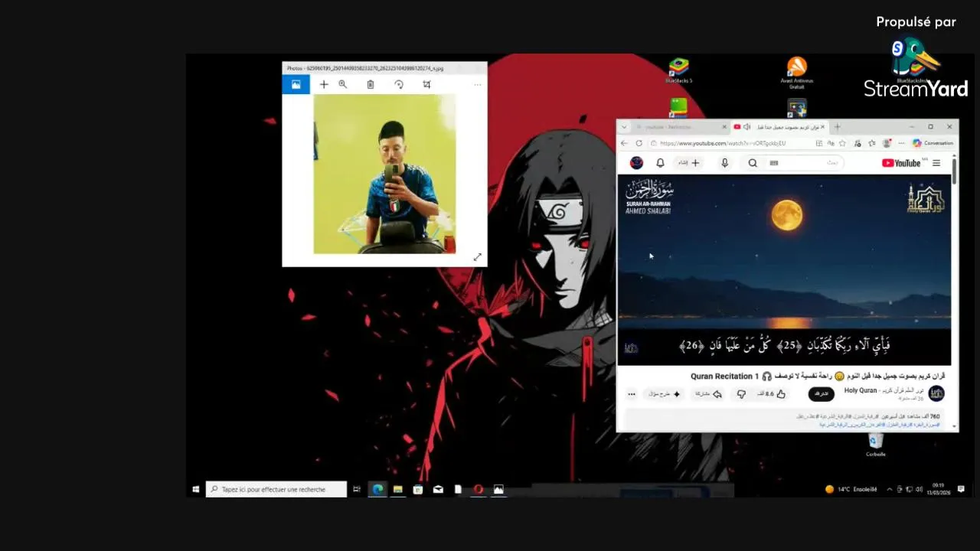Open the Corbeille recycle bin icon
Viewport: 980px width, 551px height.
[x=876, y=445]
